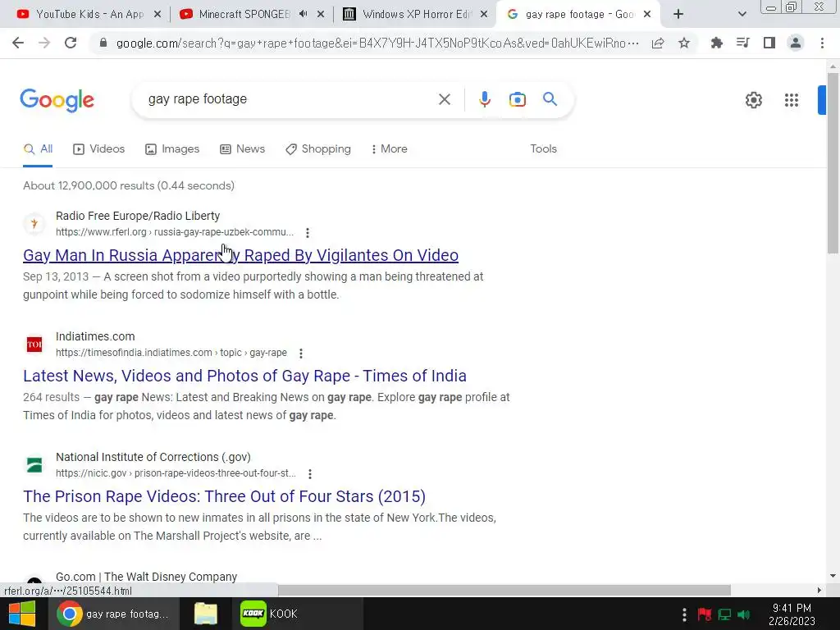Open the Windows Start button
Viewport: 840px width, 630px height.
pyautogui.click(x=22, y=614)
